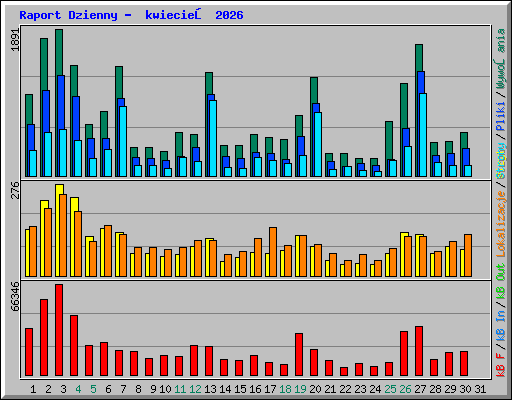Click the 'Lokalizacje' legend label

501,224
